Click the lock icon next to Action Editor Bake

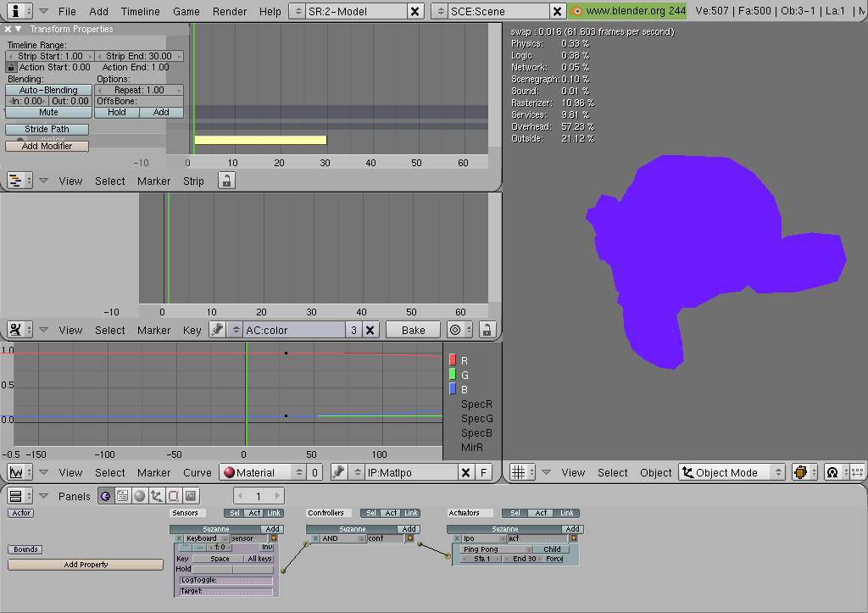coord(487,330)
